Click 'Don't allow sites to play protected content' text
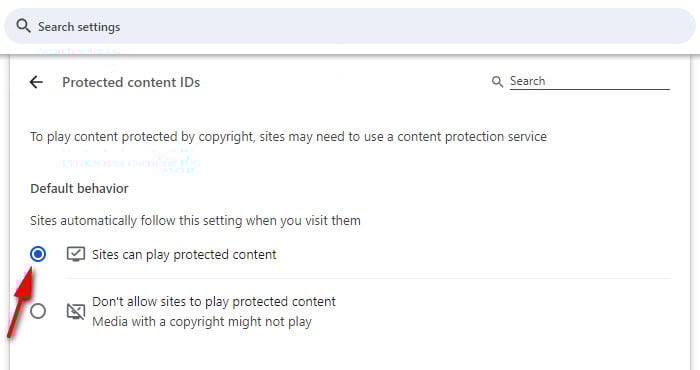Screen dimensions: 700x370 214,302
